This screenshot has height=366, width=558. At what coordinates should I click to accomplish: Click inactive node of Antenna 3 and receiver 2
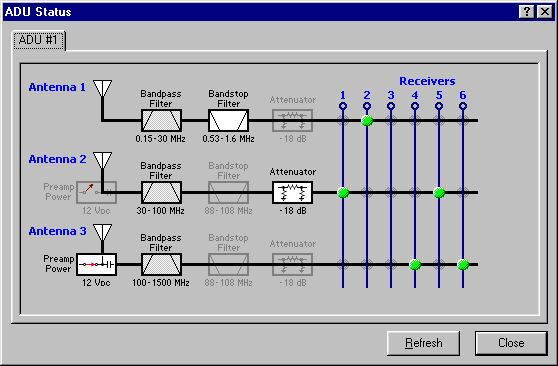tap(367, 265)
